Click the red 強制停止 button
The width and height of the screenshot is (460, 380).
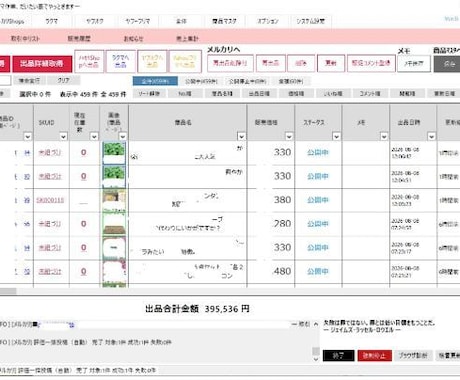click(x=374, y=356)
